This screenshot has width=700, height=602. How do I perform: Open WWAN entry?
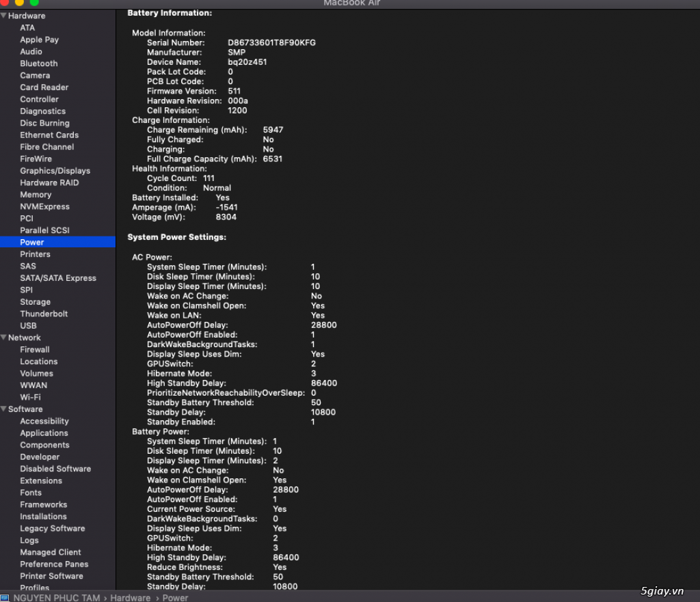tap(33, 385)
